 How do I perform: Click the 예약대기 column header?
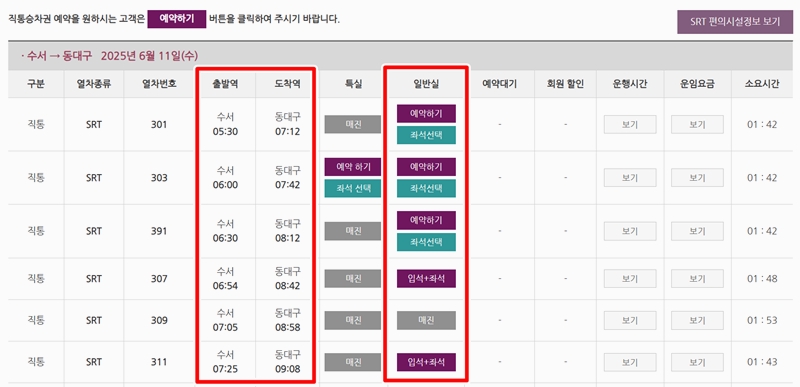tap(499, 84)
